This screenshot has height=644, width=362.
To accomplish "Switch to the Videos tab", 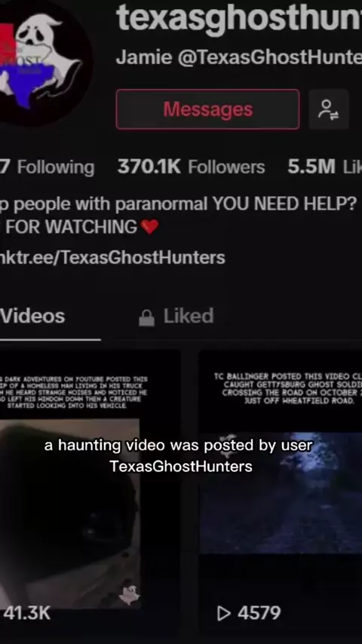I will click(x=33, y=316).
